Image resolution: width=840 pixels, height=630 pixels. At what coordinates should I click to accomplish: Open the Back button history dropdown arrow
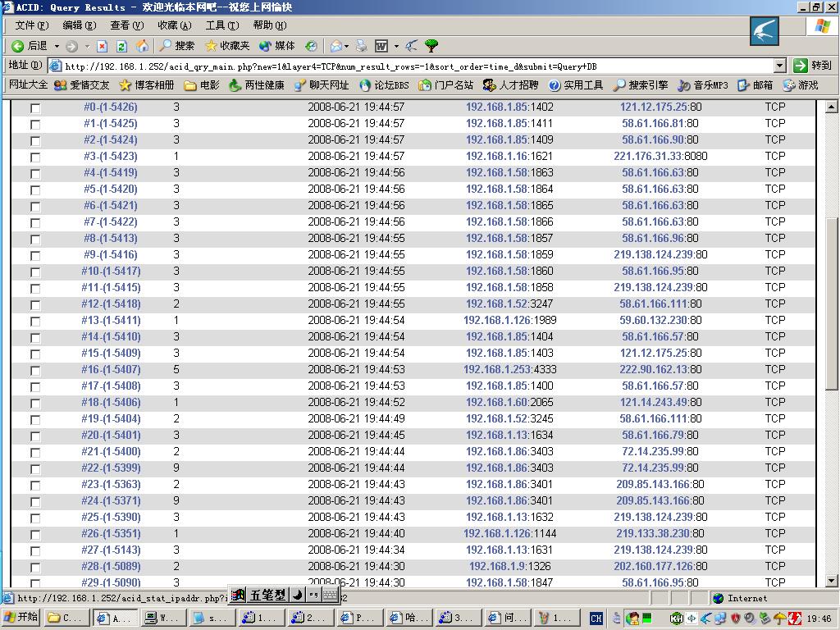coord(57,47)
